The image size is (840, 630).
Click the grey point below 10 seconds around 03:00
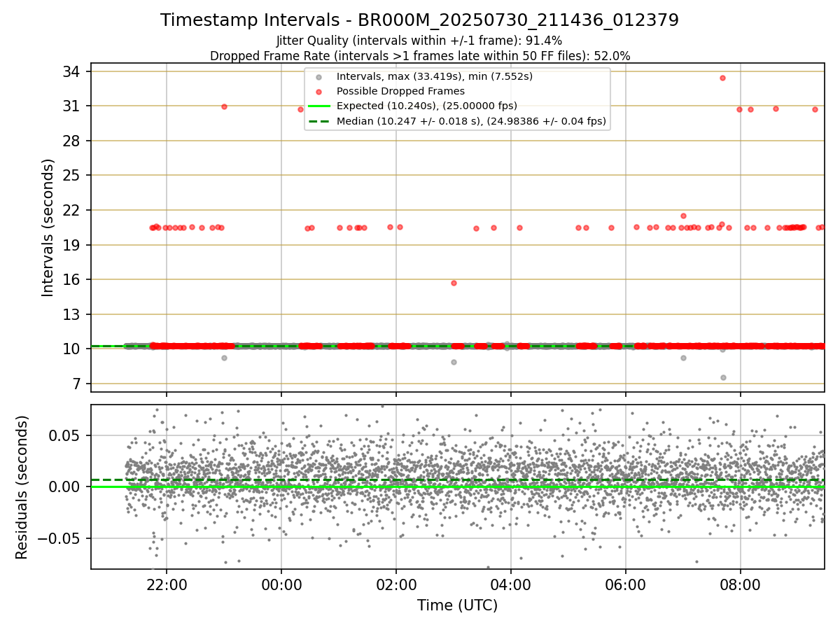point(454,362)
